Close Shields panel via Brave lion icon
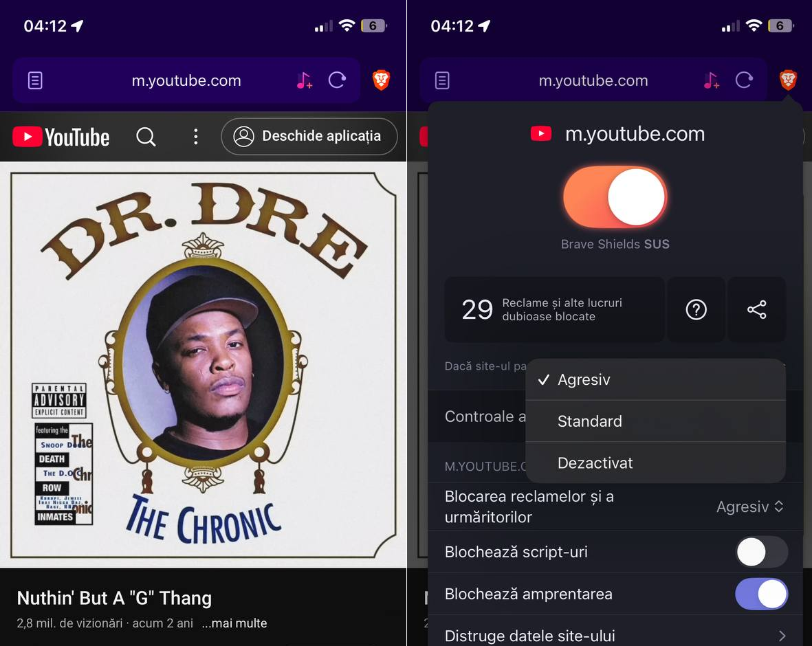 point(788,80)
